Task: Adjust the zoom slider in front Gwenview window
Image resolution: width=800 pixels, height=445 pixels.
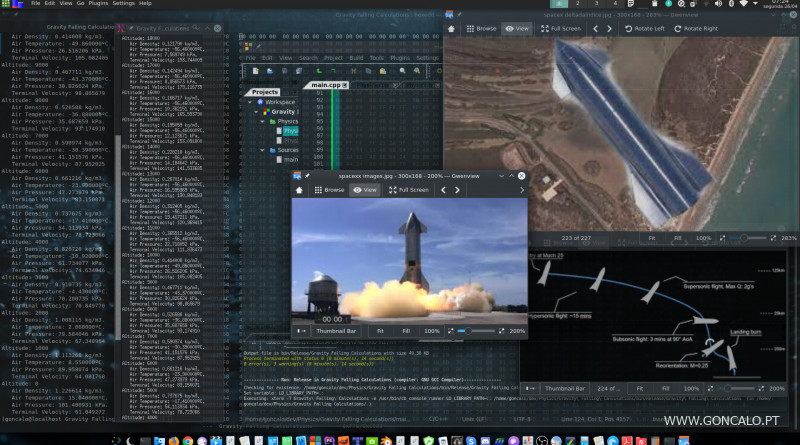Action: coord(476,331)
